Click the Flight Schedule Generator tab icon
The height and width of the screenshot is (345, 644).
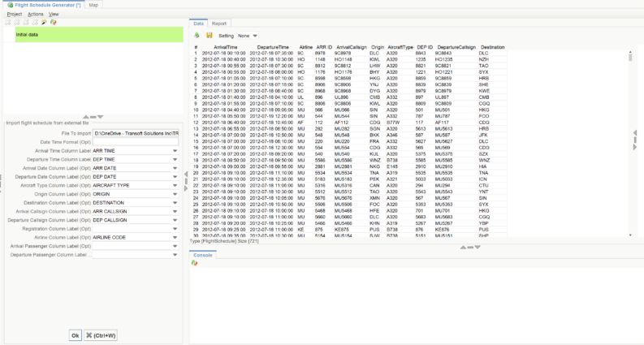click(x=9, y=5)
